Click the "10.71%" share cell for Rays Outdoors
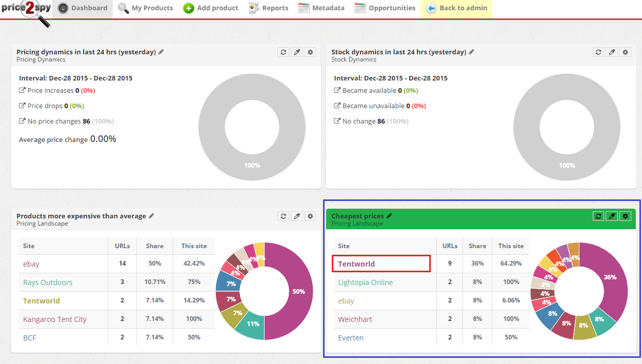The width and height of the screenshot is (642, 364). [x=154, y=282]
